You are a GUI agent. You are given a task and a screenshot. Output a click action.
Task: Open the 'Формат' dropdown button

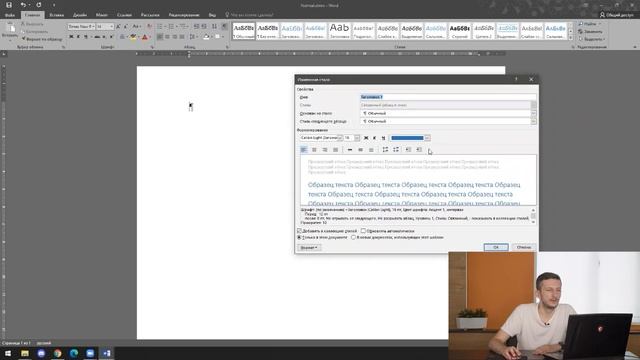pos(309,247)
